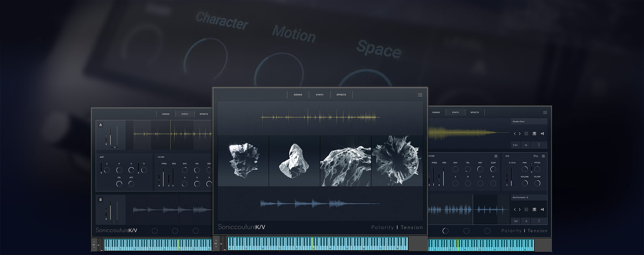Open the EFFECTS tab in the center window
Image resolution: width=644 pixels, height=255 pixels.
[x=341, y=95]
